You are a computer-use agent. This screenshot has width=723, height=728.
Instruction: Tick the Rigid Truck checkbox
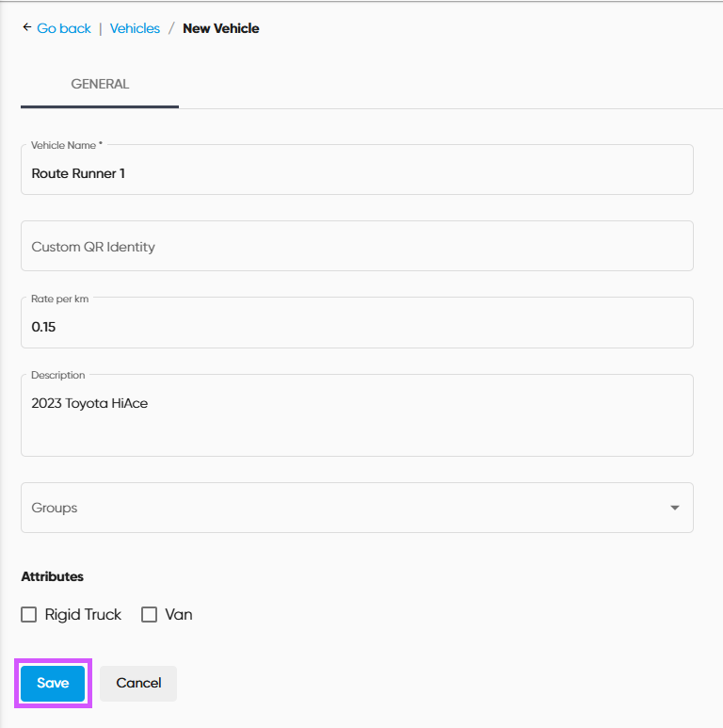[29, 615]
